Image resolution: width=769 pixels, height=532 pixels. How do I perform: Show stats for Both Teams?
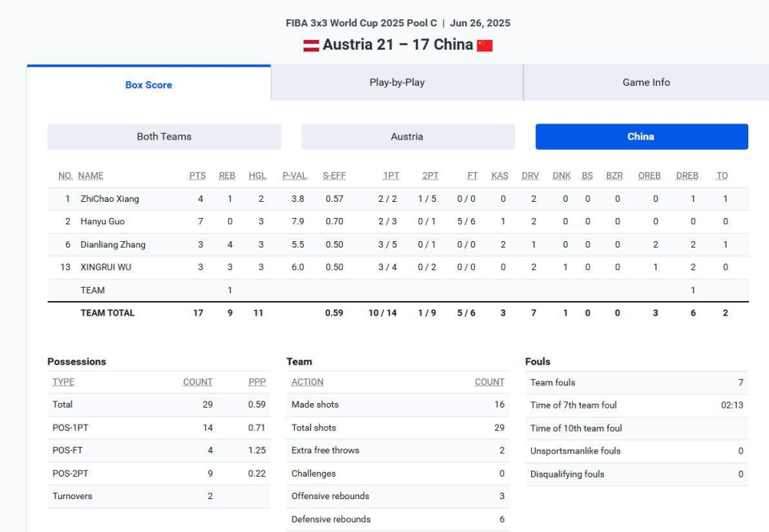[x=164, y=136]
